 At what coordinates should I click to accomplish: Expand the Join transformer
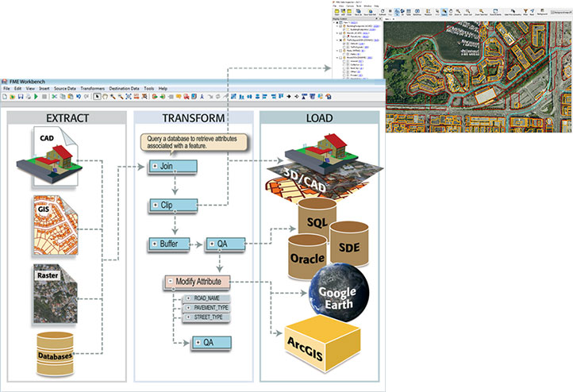(x=156, y=167)
